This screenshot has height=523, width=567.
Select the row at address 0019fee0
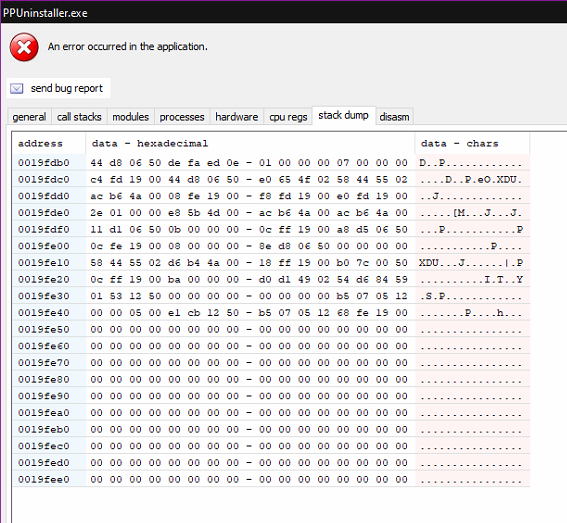click(271, 479)
